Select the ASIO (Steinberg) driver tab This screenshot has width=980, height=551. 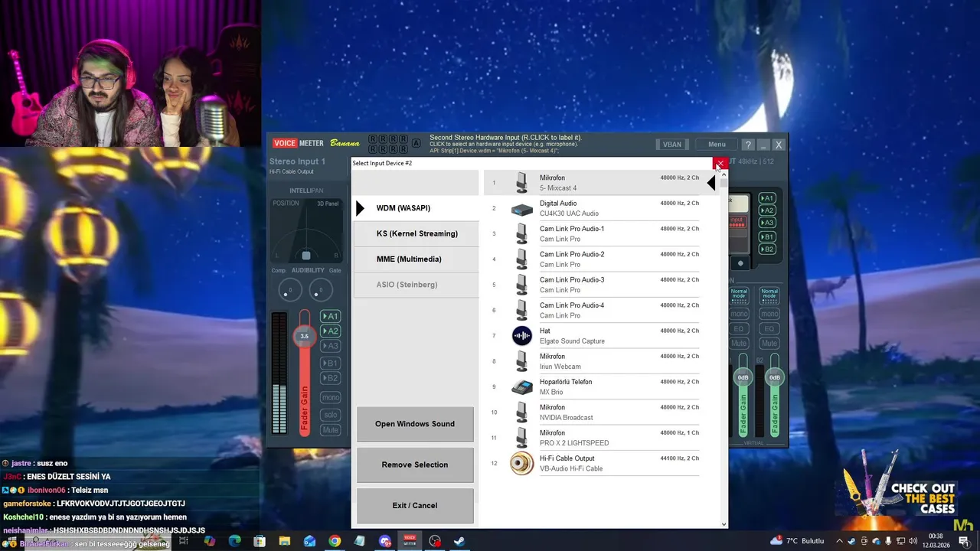click(x=416, y=285)
